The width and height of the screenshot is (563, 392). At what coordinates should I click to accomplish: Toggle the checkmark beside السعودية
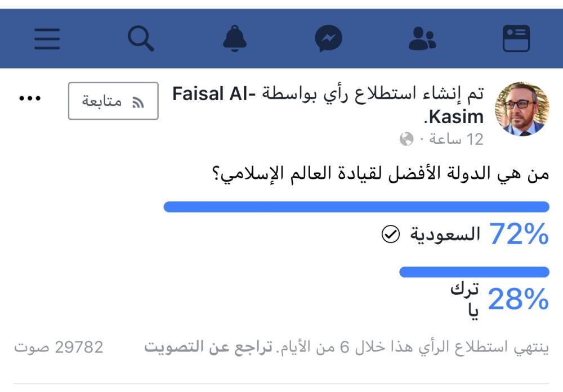pos(390,235)
